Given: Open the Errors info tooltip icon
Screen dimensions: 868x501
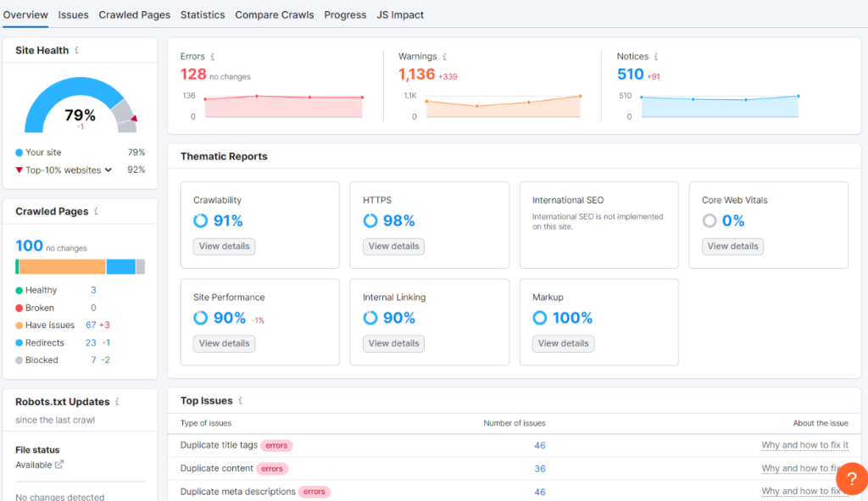Looking at the screenshot, I should [x=213, y=56].
